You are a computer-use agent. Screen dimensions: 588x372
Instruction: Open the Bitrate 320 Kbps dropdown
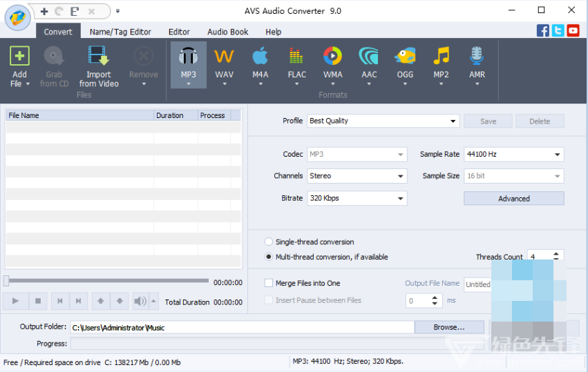pos(357,198)
